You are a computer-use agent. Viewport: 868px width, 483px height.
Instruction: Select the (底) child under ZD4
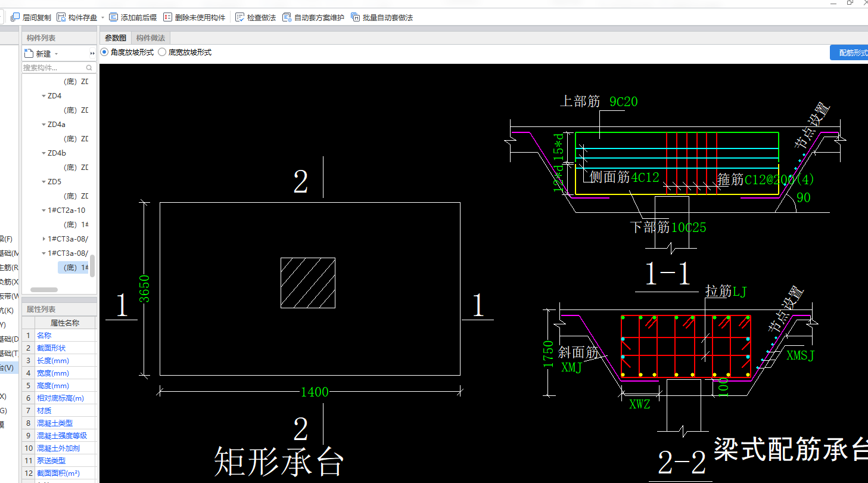pyautogui.click(x=75, y=110)
